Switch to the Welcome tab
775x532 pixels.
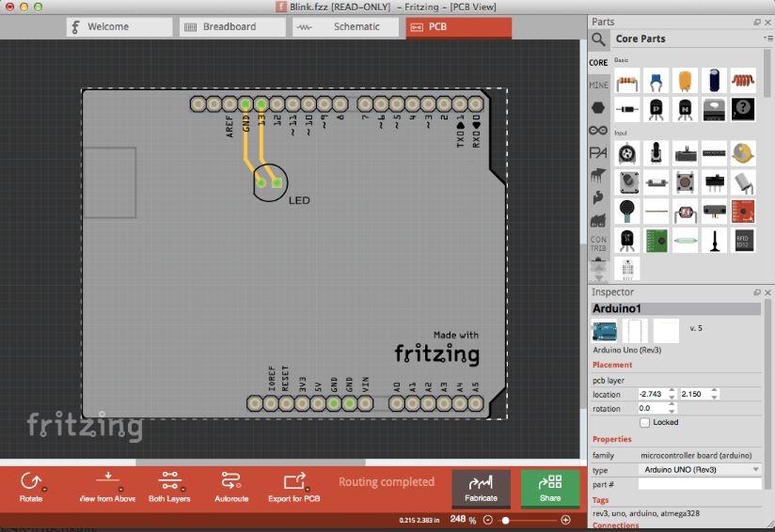click(119, 26)
